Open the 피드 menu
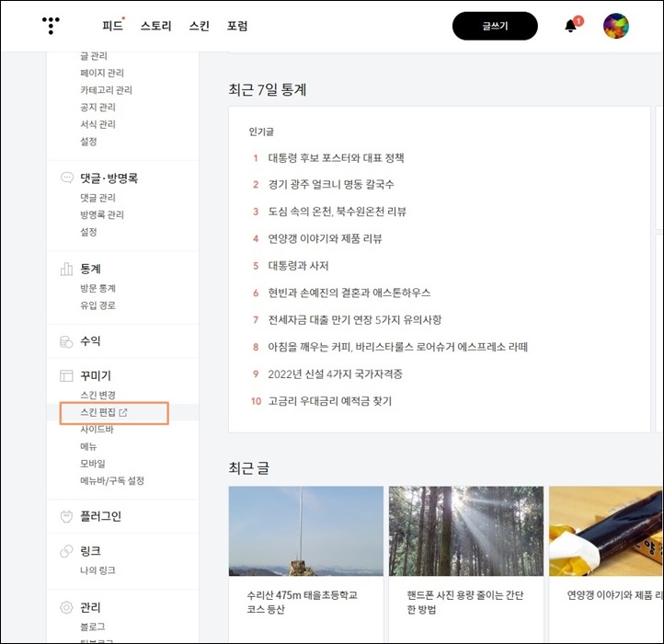This screenshot has height=644, width=664. [112, 26]
